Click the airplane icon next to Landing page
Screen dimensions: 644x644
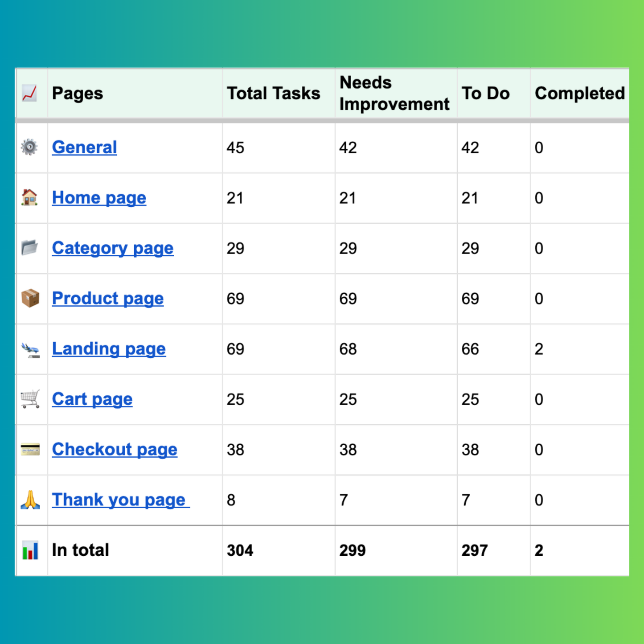click(29, 349)
